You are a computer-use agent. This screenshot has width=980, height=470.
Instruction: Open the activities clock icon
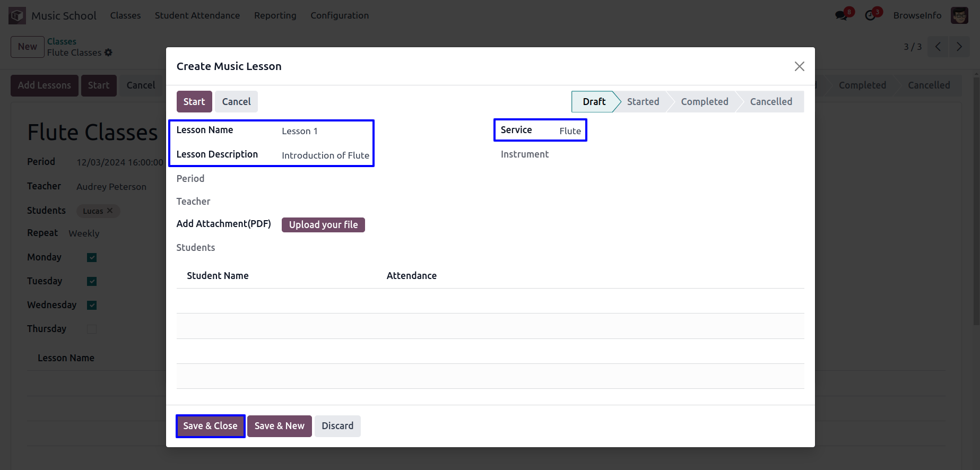[870, 15]
